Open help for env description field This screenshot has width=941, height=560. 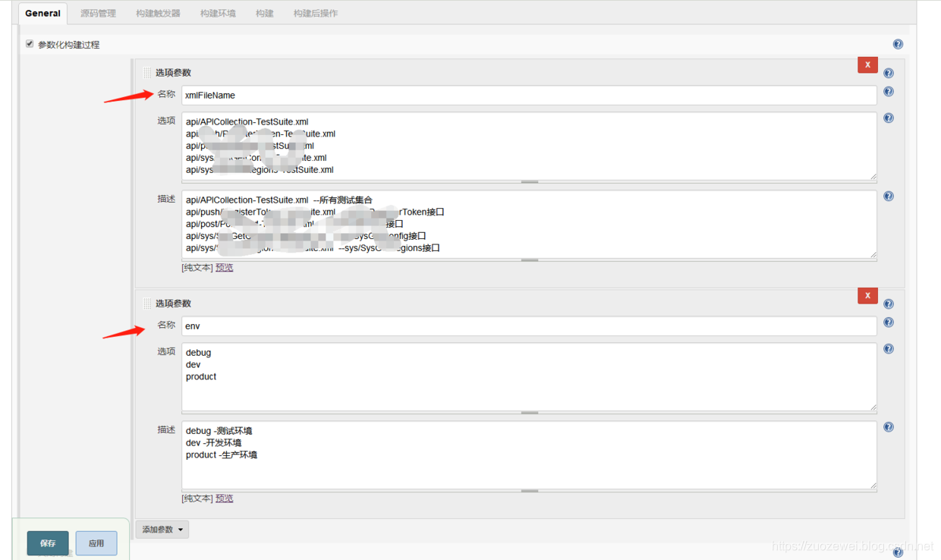click(x=889, y=427)
